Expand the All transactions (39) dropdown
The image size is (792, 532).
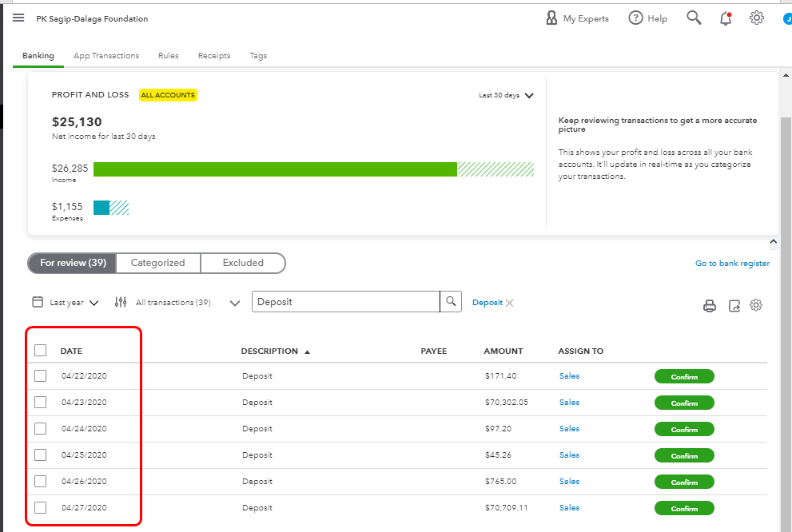[235, 303]
